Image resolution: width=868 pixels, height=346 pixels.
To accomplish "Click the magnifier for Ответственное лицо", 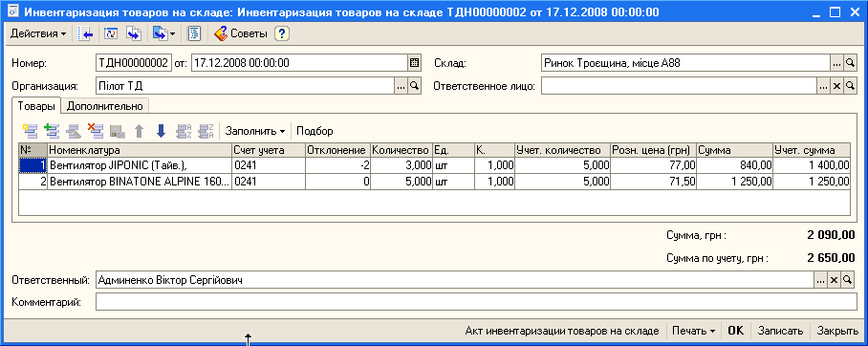I will [x=850, y=86].
